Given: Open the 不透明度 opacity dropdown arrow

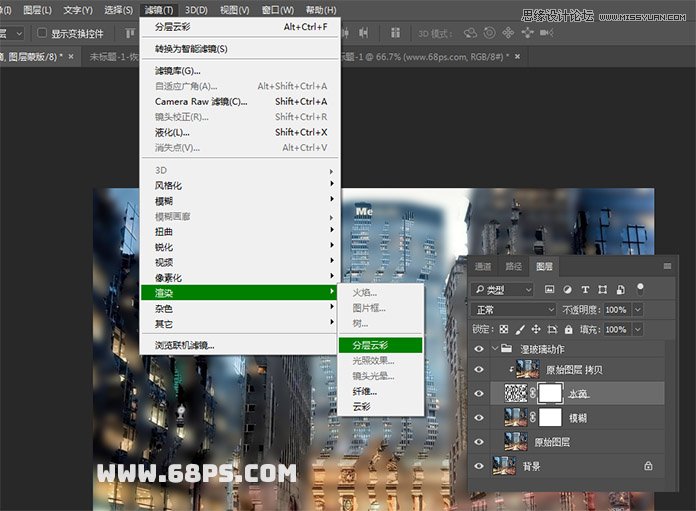Looking at the screenshot, I should coord(638,309).
